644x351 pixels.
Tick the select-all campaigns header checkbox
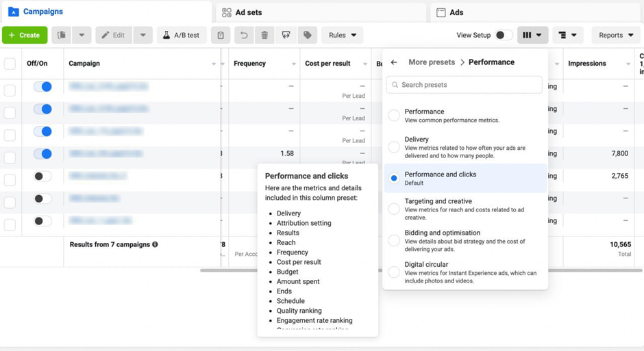click(x=10, y=64)
